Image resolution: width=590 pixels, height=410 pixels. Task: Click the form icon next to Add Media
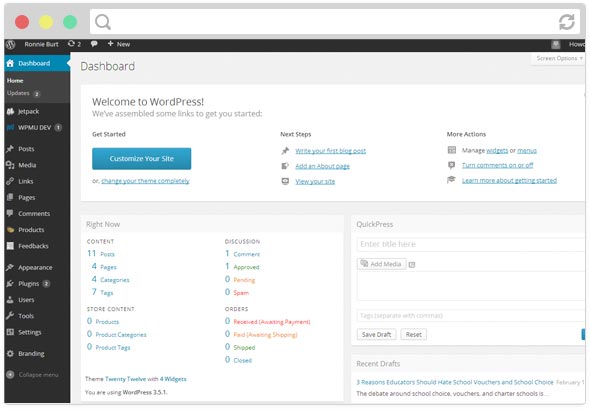pyautogui.click(x=412, y=264)
